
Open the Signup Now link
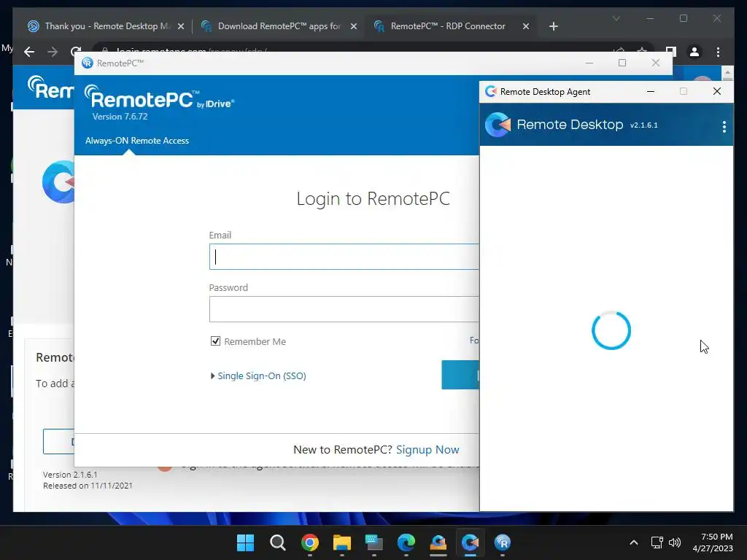click(x=427, y=449)
